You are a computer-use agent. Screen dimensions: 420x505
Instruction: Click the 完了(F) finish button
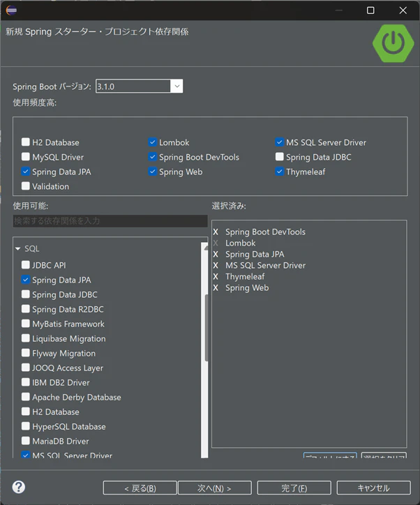(294, 488)
